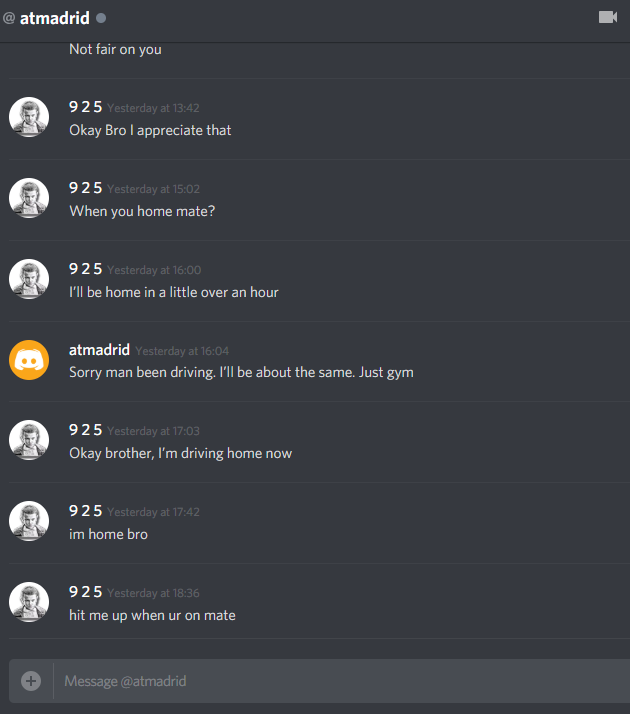The image size is (630, 714).
Task: Click 925 avatar beside 'Okay Bro I appreciate that'
Action: [29, 117]
